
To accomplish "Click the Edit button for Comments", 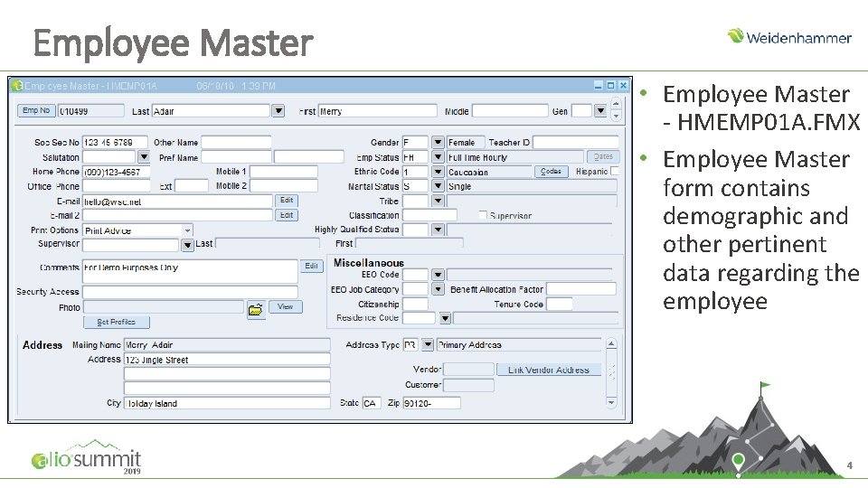I will pyautogui.click(x=311, y=266).
